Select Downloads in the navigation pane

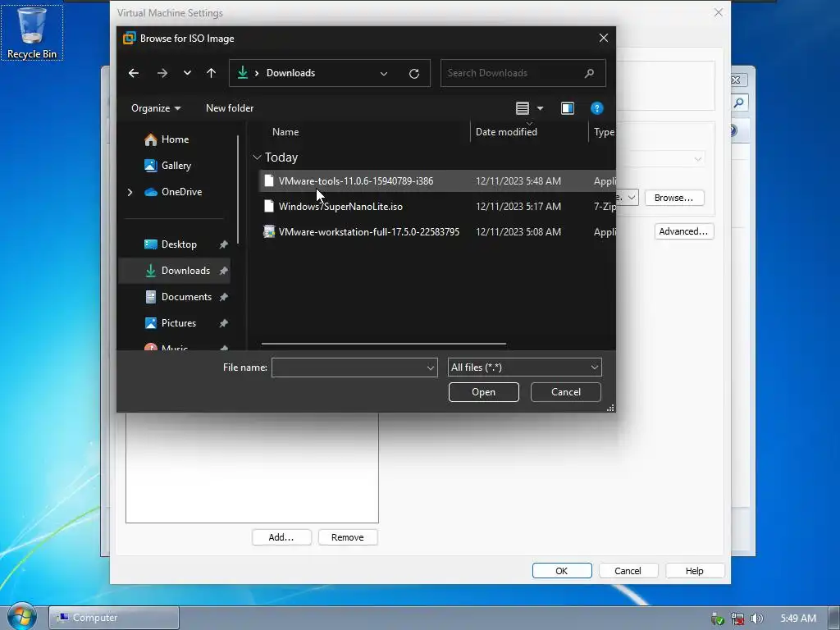coord(175,271)
